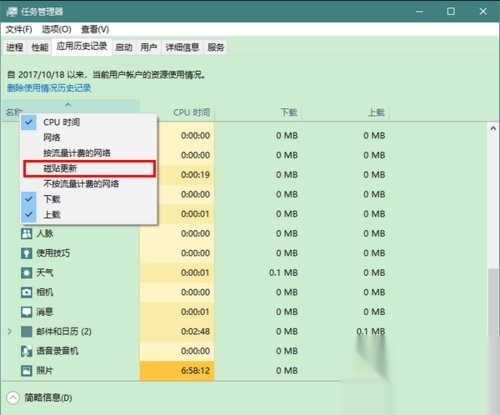Click the 人脉 (People) app icon

click(26, 233)
